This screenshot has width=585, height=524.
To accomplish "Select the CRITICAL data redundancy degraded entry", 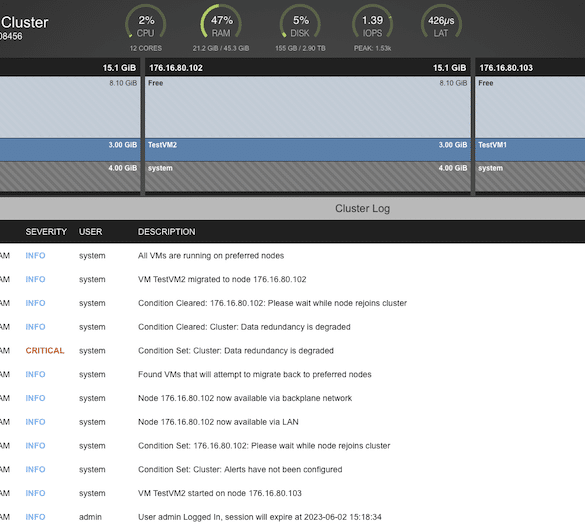I will [292, 350].
